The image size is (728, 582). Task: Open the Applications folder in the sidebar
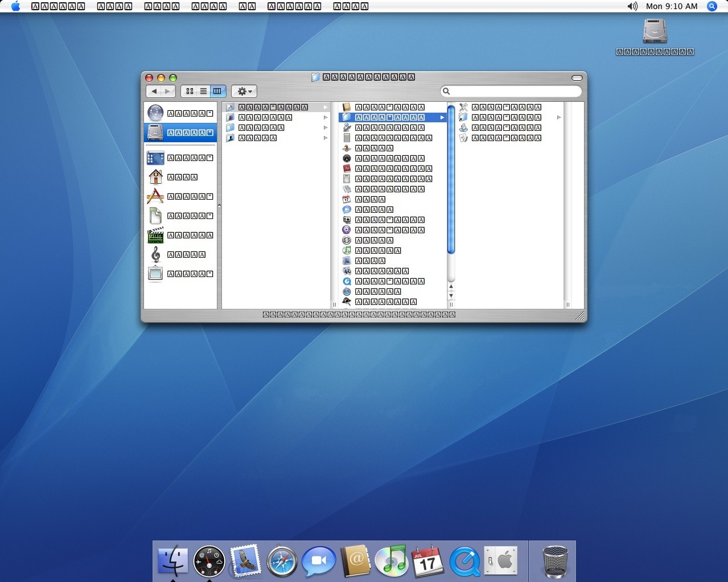coord(155,196)
